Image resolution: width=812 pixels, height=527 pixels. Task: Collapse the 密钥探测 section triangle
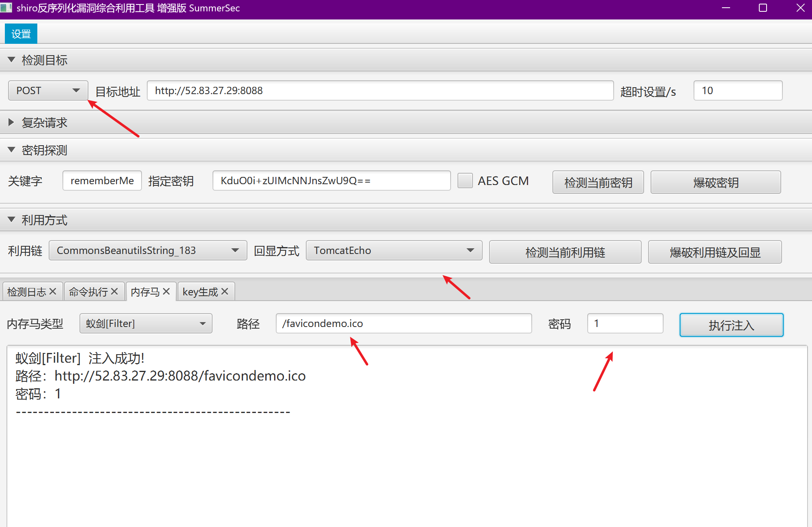11,150
